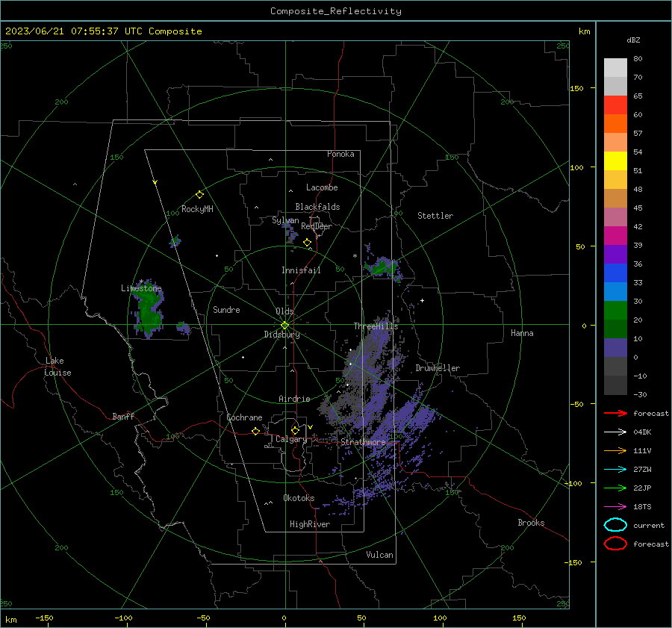Click the Cochrane label
Screen dimensions: 672x628
pyautogui.click(x=244, y=417)
